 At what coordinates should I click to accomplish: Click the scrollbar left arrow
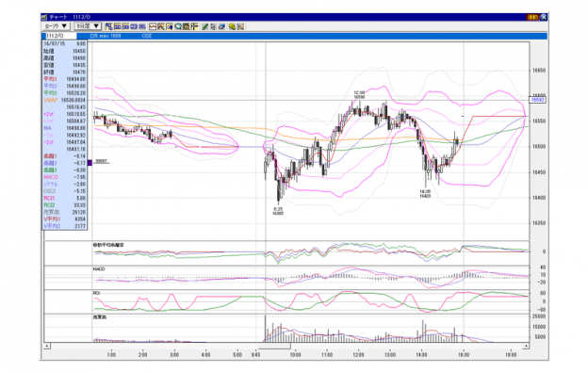pos(47,346)
